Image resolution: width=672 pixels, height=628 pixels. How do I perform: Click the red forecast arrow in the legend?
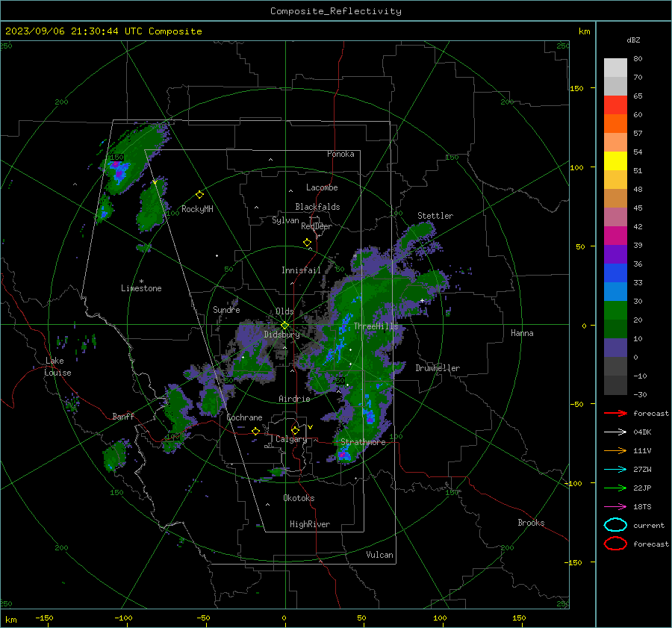615,413
